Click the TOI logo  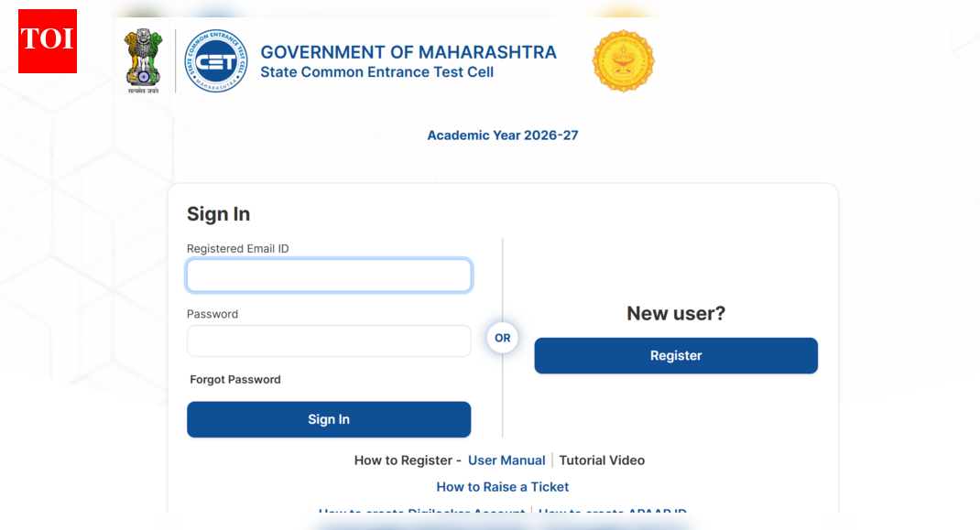46,40
